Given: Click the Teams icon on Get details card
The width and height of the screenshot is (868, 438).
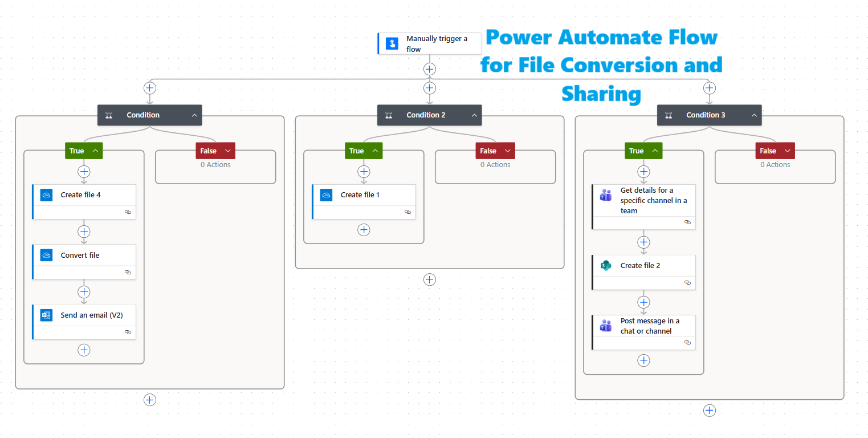Looking at the screenshot, I should click(x=606, y=195).
